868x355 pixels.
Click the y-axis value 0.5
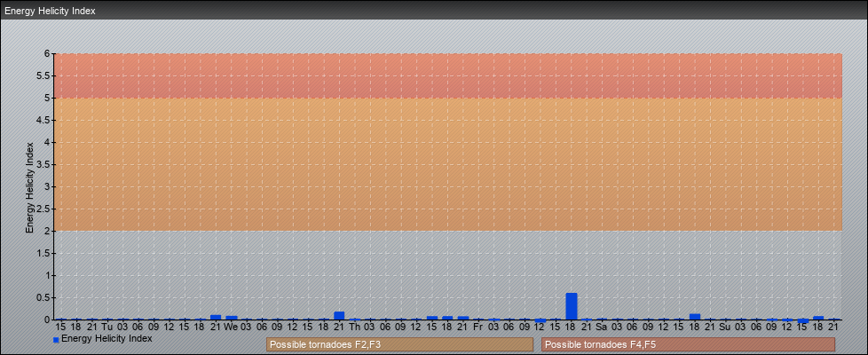click(43, 297)
